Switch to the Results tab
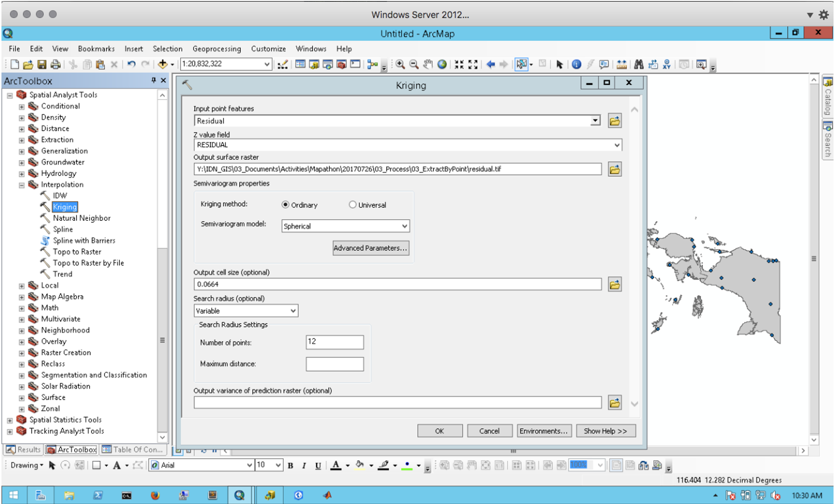The height and width of the screenshot is (504, 835). 23,449
